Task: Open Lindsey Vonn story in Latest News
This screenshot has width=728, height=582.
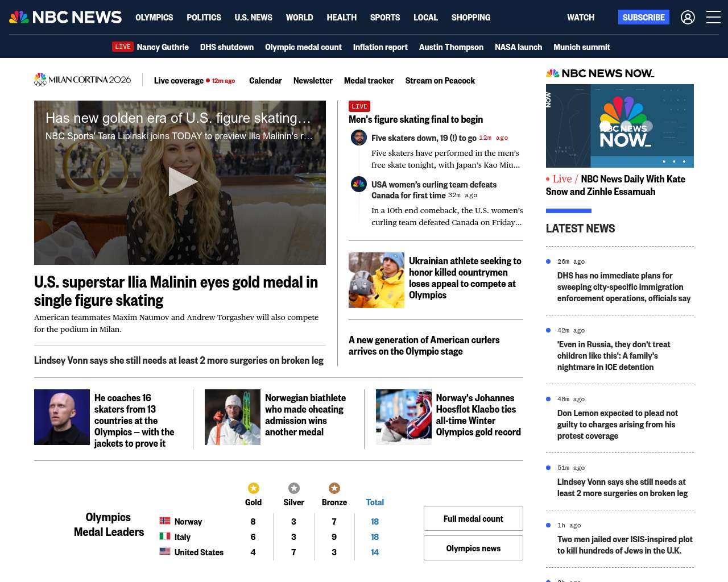Action: tap(622, 488)
